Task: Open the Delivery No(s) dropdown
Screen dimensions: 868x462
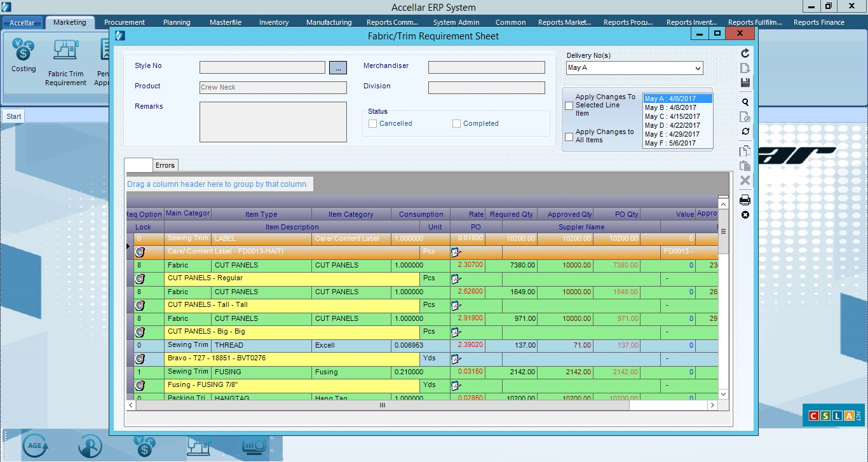Action: [697, 68]
